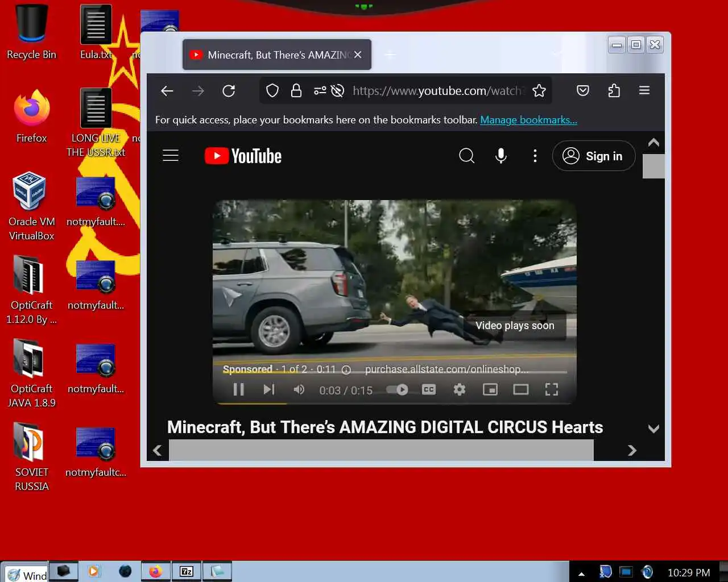Pause the playing advertisement

click(x=239, y=389)
